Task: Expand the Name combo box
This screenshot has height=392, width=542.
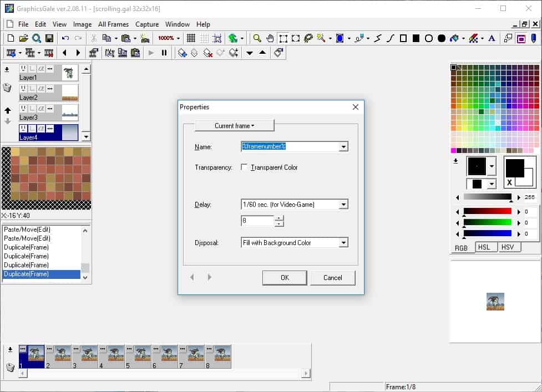Action: point(343,147)
